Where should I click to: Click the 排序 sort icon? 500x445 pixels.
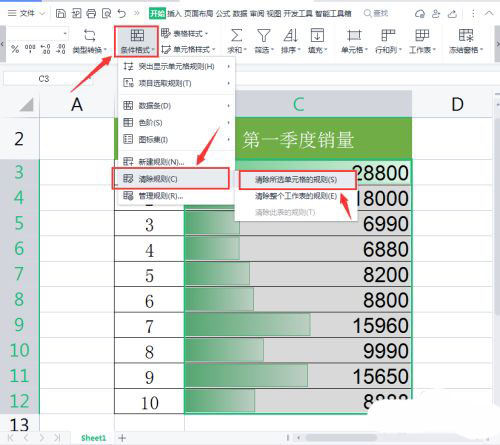pyautogui.click(x=291, y=35)
